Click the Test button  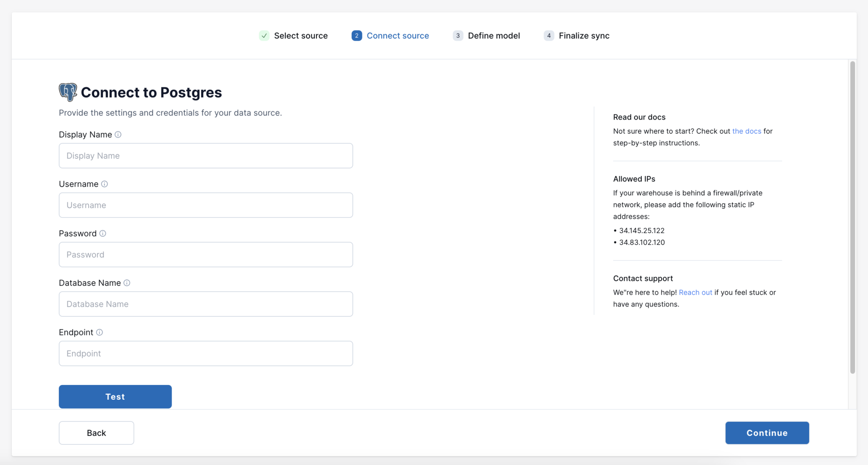(x=115, y=396)
